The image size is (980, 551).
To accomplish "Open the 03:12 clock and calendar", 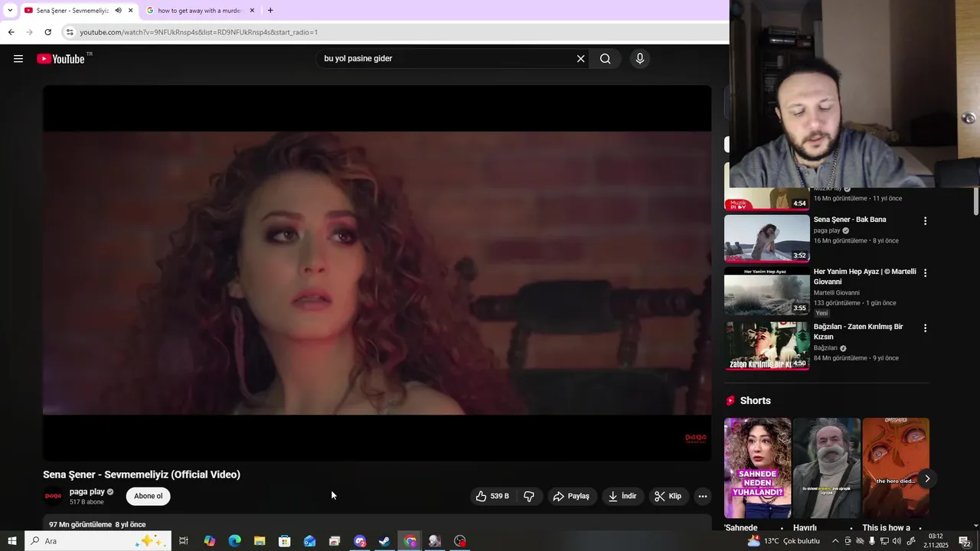I will tap(936, 541).
